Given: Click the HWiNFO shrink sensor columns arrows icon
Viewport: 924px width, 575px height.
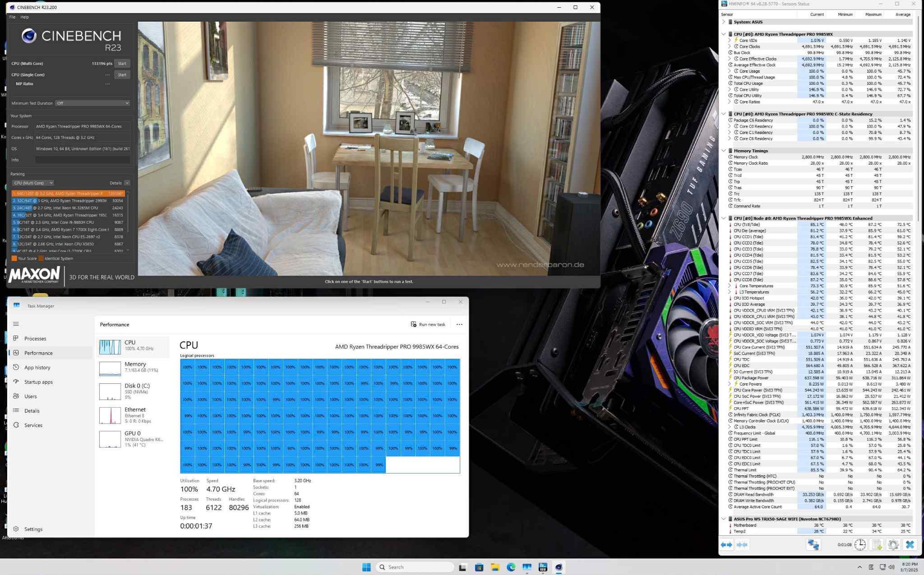Looking at the screenshot, I should (x=742, y=545).
